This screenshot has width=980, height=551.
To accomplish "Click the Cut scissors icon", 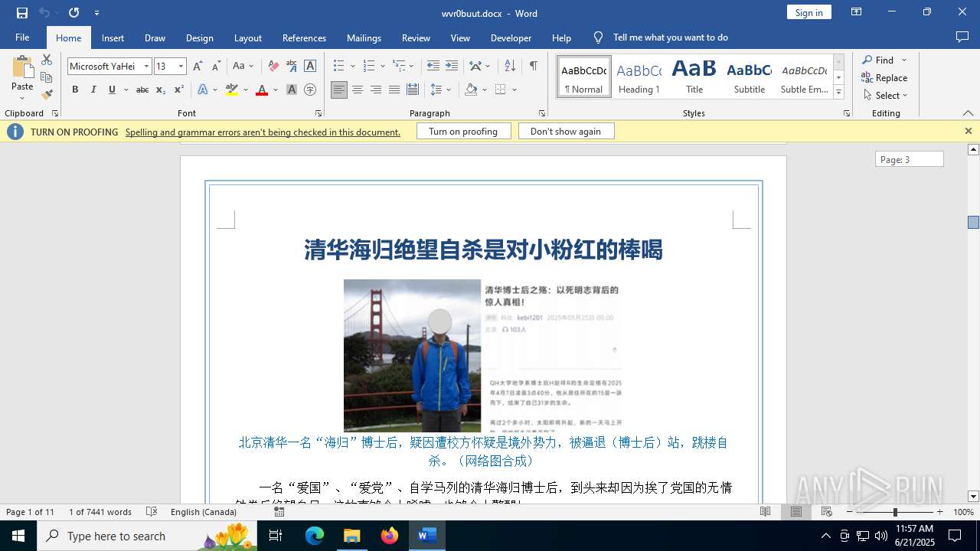I will tap(47, 60).
